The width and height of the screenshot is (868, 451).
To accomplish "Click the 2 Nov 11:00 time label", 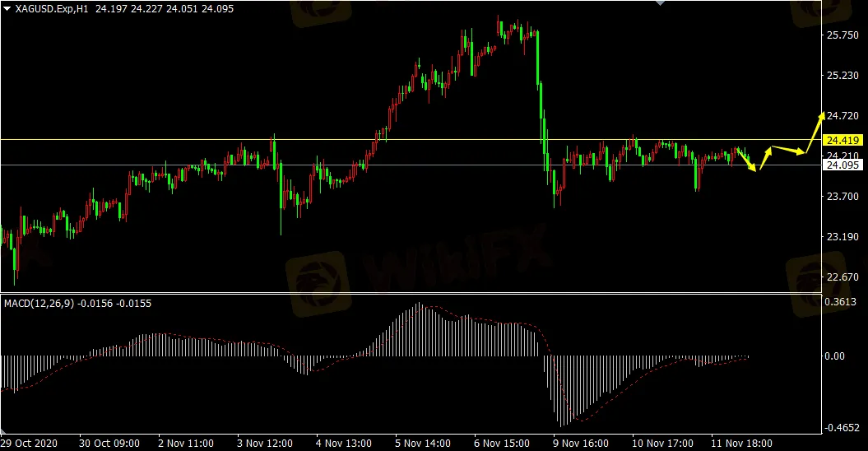I will (185, 444).
